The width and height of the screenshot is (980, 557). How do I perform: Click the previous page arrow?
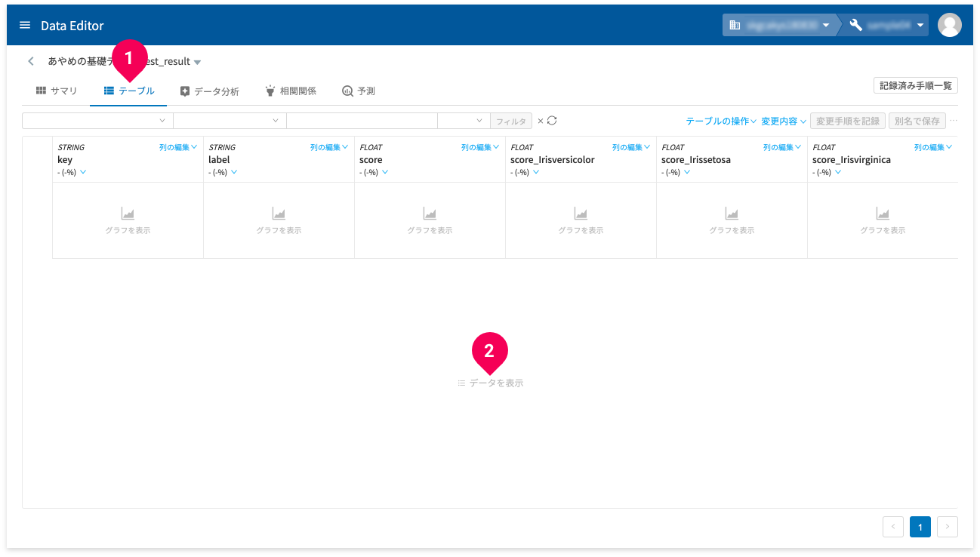[893, 527]
